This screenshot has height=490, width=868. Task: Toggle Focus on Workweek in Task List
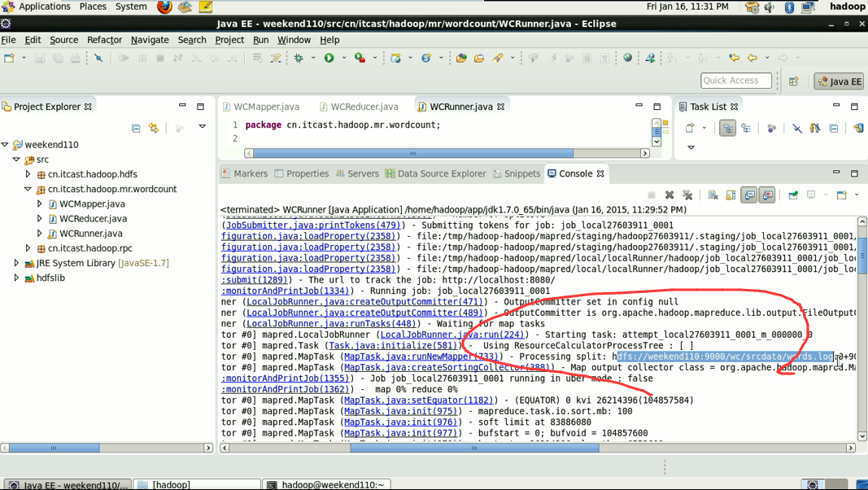tap(772, 128)
